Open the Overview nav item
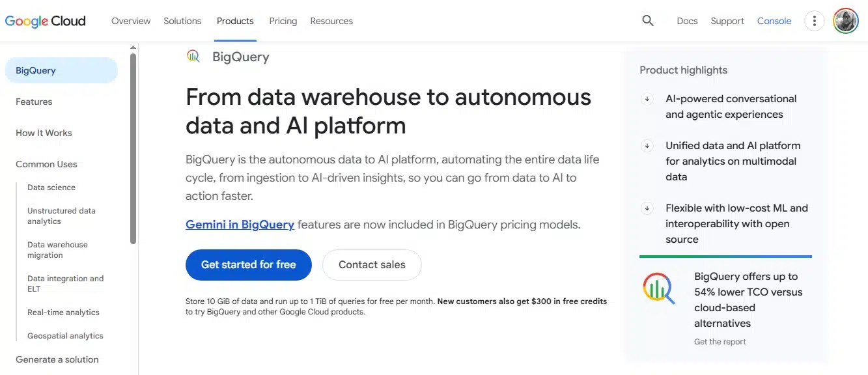Screen dimensions: 868x375 [131, 21]
